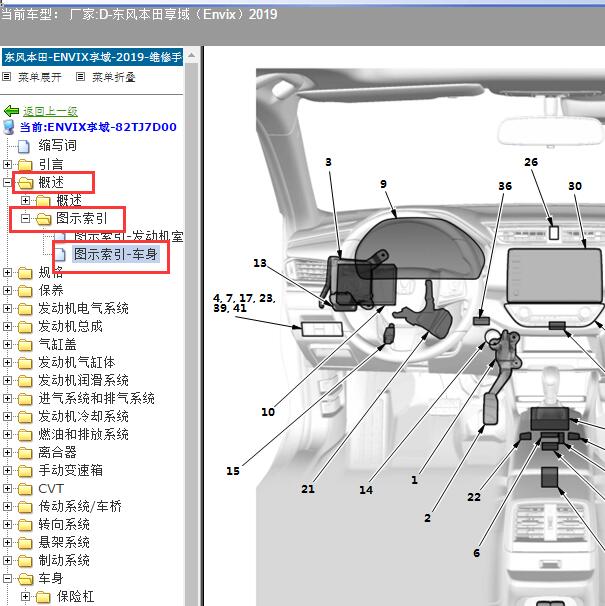Select the CVT tree item
This screenshot has width=605, height=606.
pyautogui.click(x=51, y=489)
